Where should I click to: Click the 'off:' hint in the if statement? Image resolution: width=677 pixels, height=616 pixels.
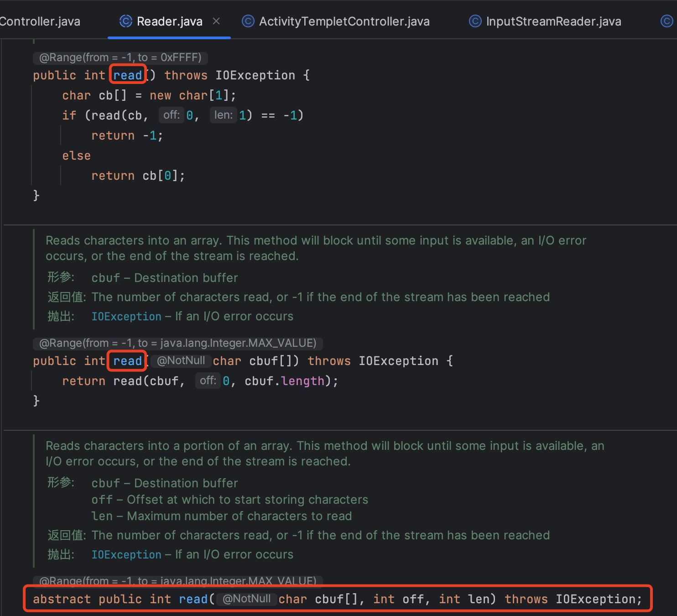tap(172, 115)
